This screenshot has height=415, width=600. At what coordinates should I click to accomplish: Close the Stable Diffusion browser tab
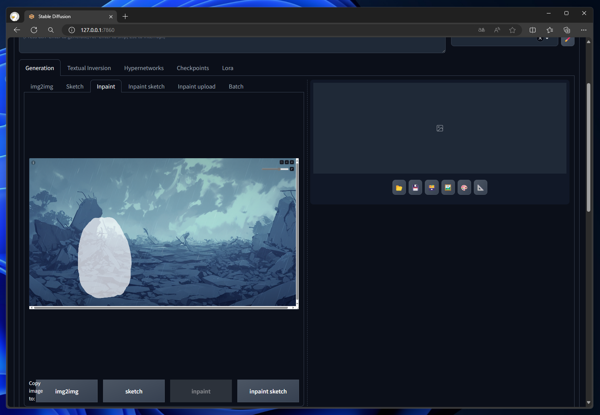pos(111,17)
